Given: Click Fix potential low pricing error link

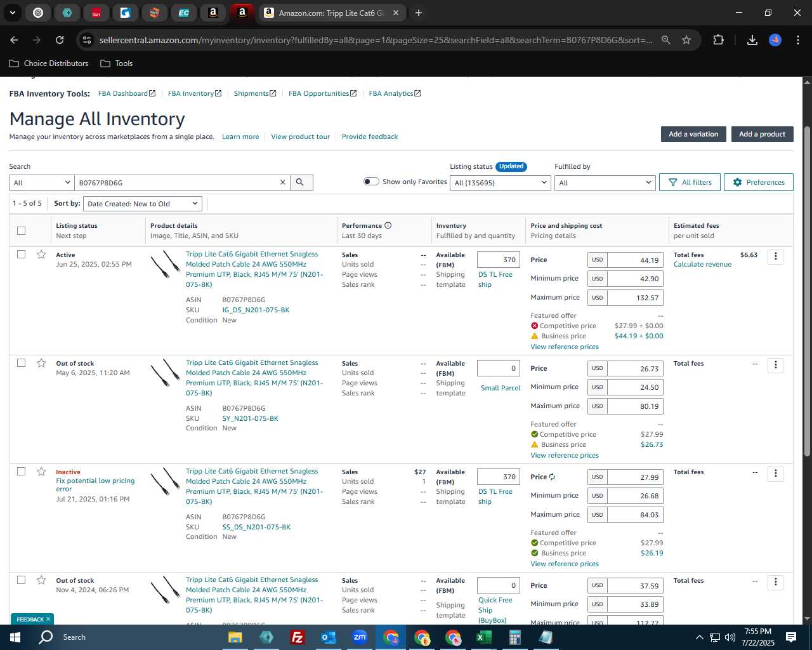Looking at the screenshot, I should [95, 485].
